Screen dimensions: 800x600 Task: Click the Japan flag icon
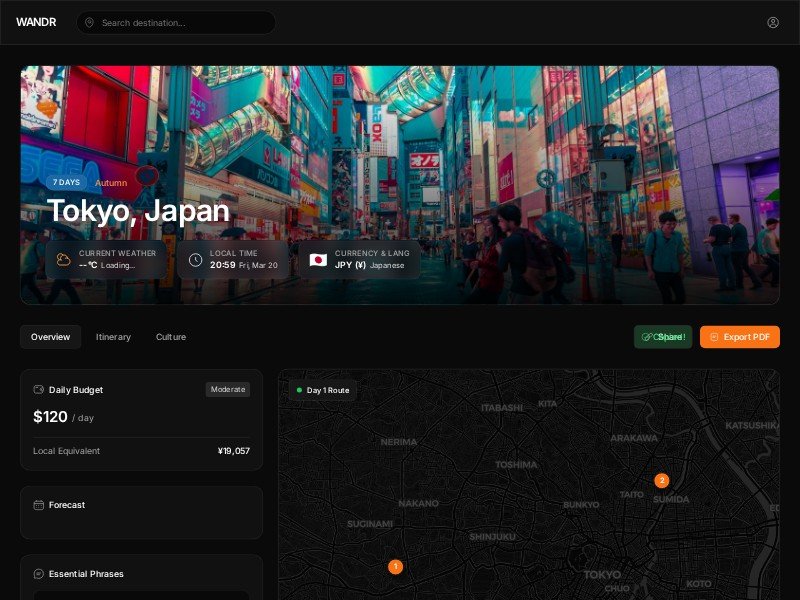tap(318, 260)
